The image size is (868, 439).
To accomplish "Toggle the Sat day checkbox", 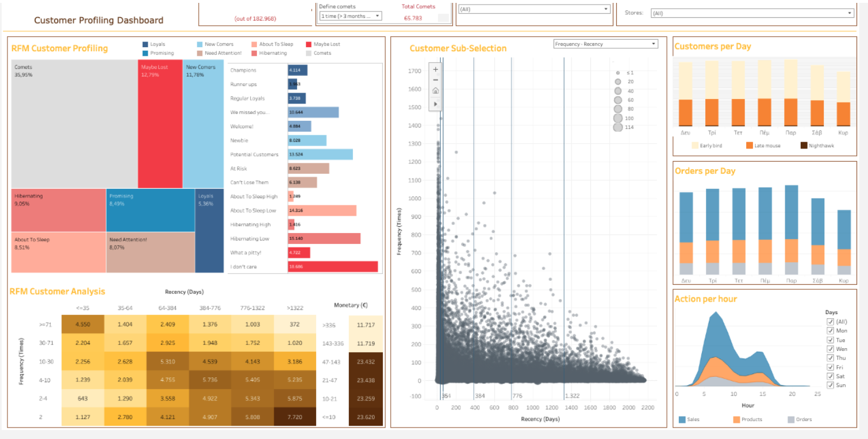I will (x=829, y=376).
